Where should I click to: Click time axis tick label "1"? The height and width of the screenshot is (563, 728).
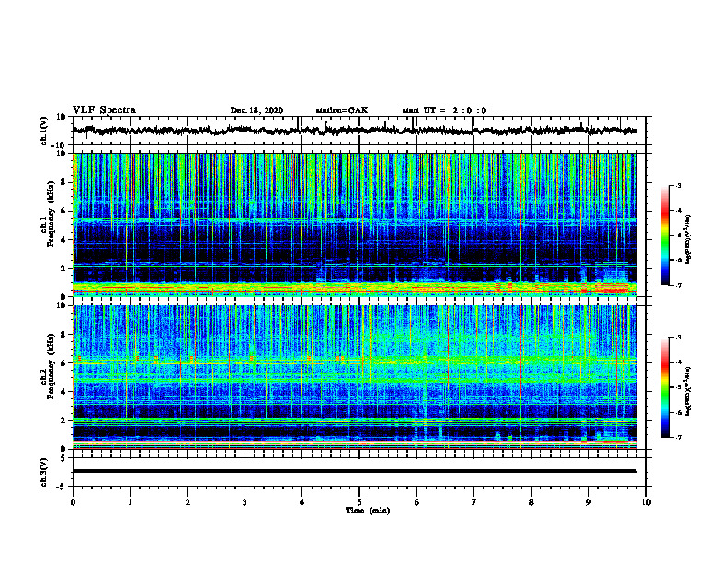coord(130,502)
